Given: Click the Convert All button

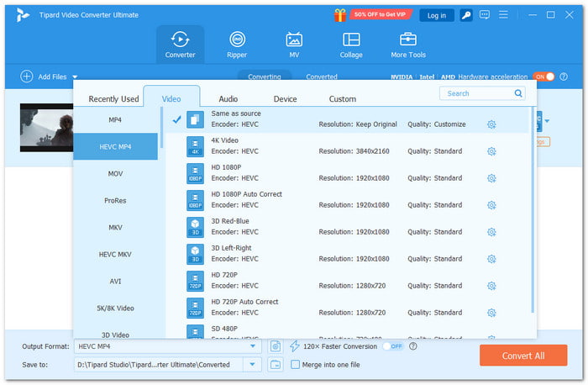Looking at the screenshot, I should (x=523, y=356).
